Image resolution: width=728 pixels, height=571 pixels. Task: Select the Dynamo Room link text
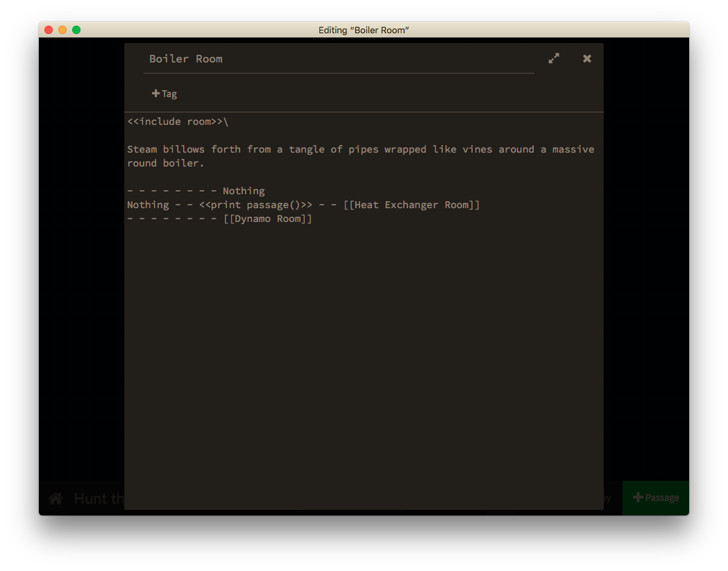point(267,219)
